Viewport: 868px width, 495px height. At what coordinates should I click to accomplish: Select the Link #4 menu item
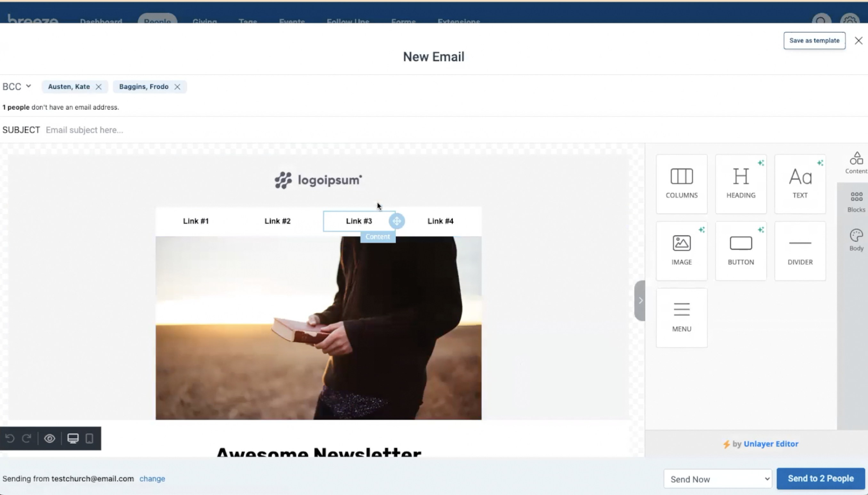click(440, 221)
